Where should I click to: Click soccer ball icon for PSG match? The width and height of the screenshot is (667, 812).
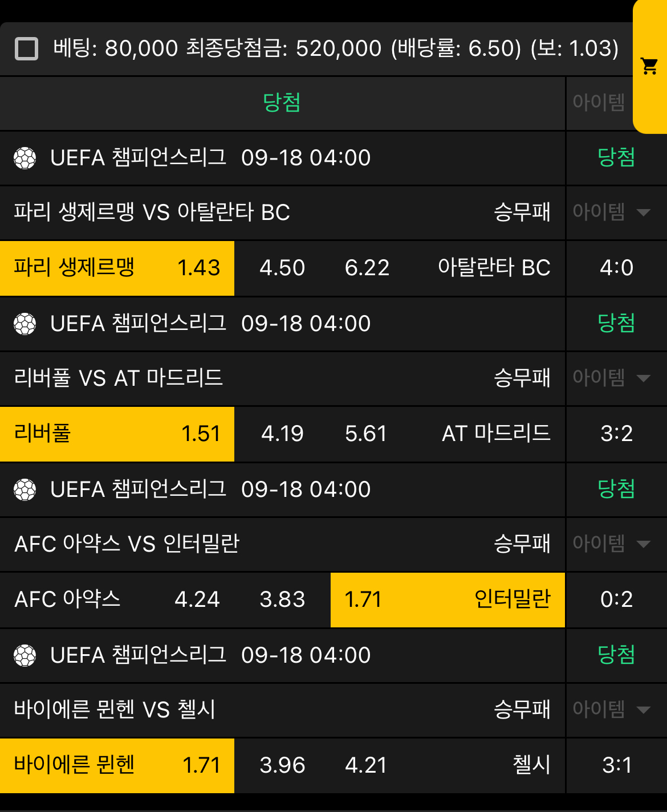pyautogui.click(x=25, y=158)
